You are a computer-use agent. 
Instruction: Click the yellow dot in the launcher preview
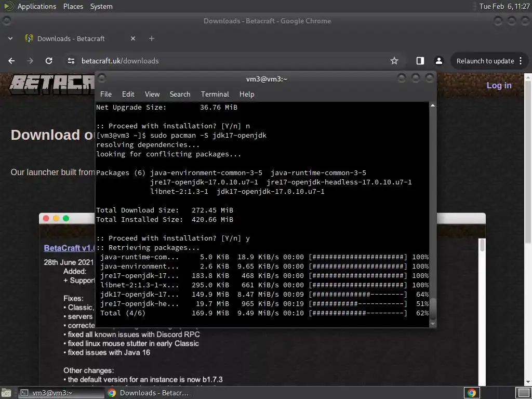pyautogui.click(x=56, y=218)
